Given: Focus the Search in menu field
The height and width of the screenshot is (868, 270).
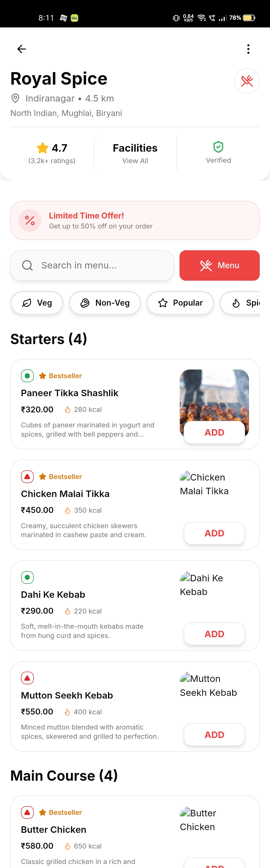Looking at the screenshot, I should [101, 265].
